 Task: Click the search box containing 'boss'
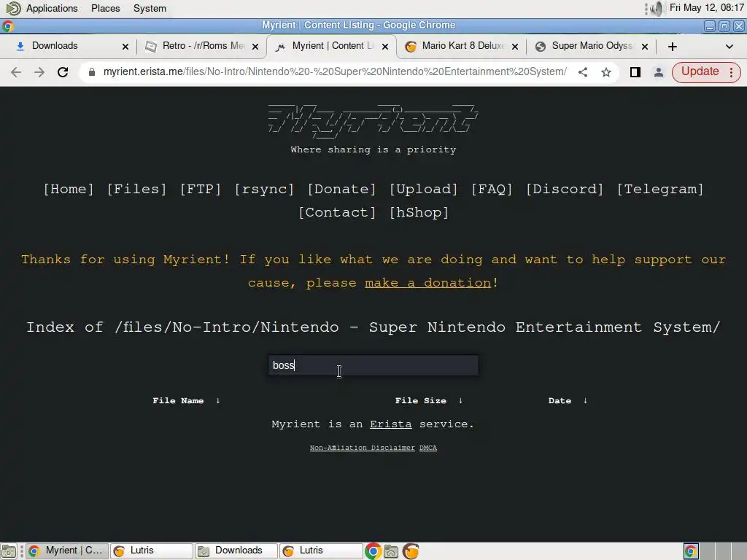[x=373, y=365]
